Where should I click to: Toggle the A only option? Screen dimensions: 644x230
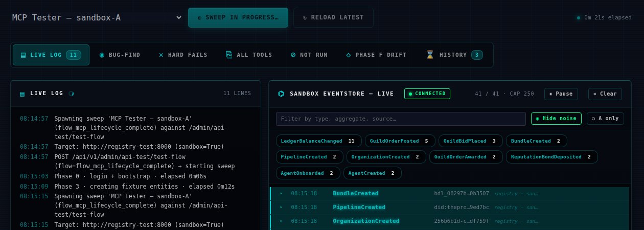(x=605, y=119)
